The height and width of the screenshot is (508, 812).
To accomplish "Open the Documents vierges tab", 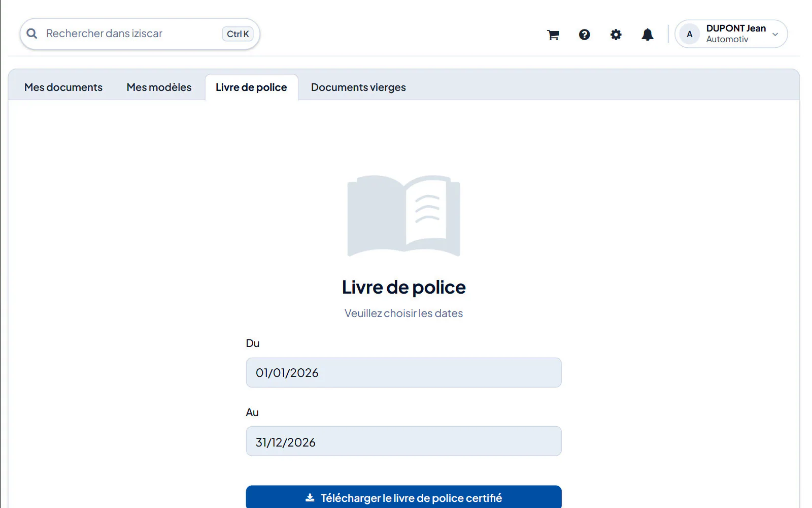I will point(358,87).
